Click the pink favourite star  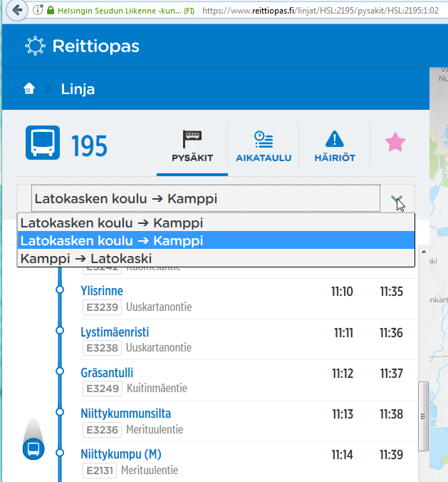click(x=395, y=142)
